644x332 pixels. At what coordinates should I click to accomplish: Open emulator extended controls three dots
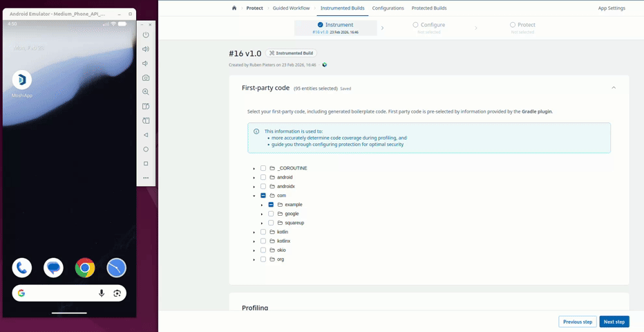(146, 178)
